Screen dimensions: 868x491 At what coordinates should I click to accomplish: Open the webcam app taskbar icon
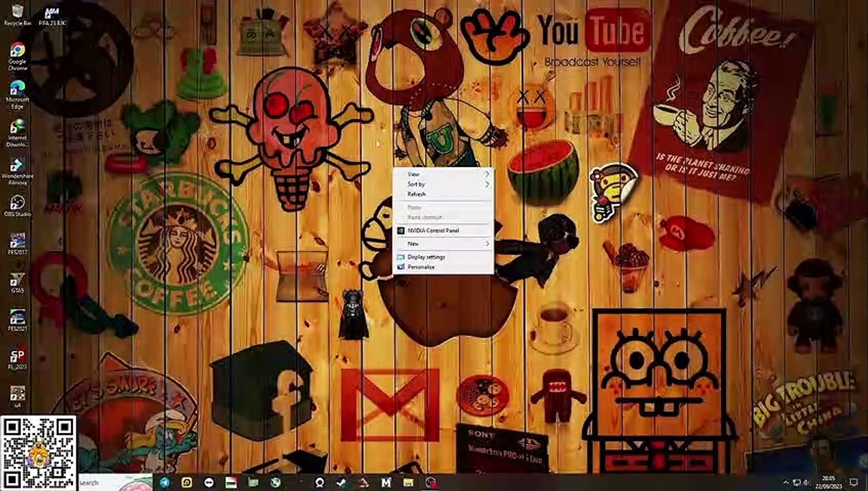319,482
